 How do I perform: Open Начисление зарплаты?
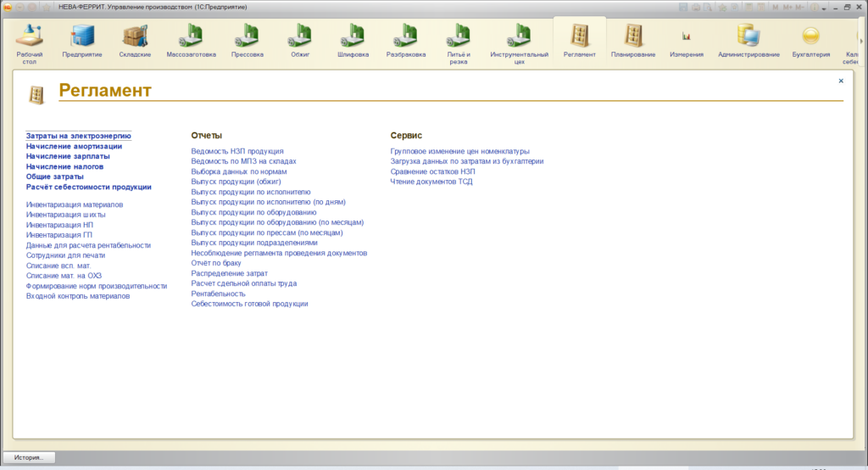(x=68, y=156)
